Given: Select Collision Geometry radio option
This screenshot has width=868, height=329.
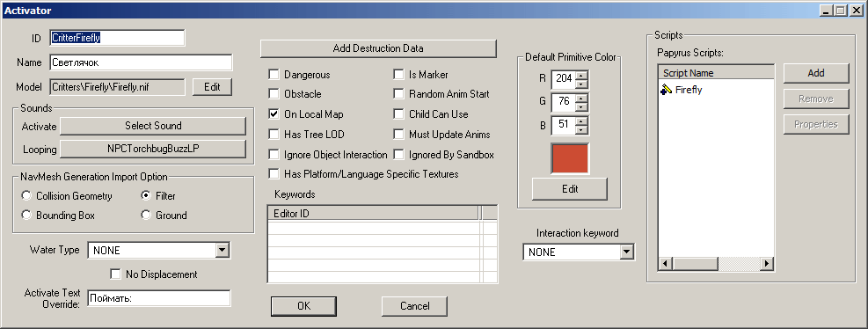Looking at the screenshot, I should 26,195.
